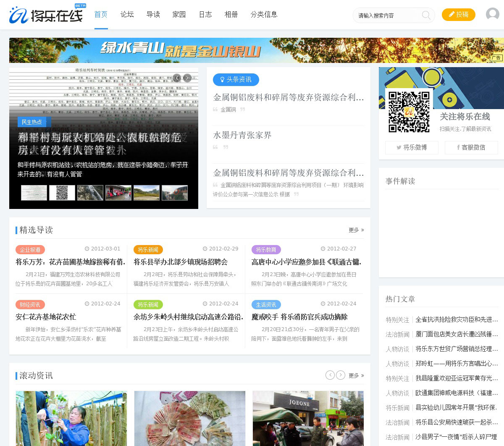Click the 民生热点 label
504x446 pixels.
click(32, 122)
